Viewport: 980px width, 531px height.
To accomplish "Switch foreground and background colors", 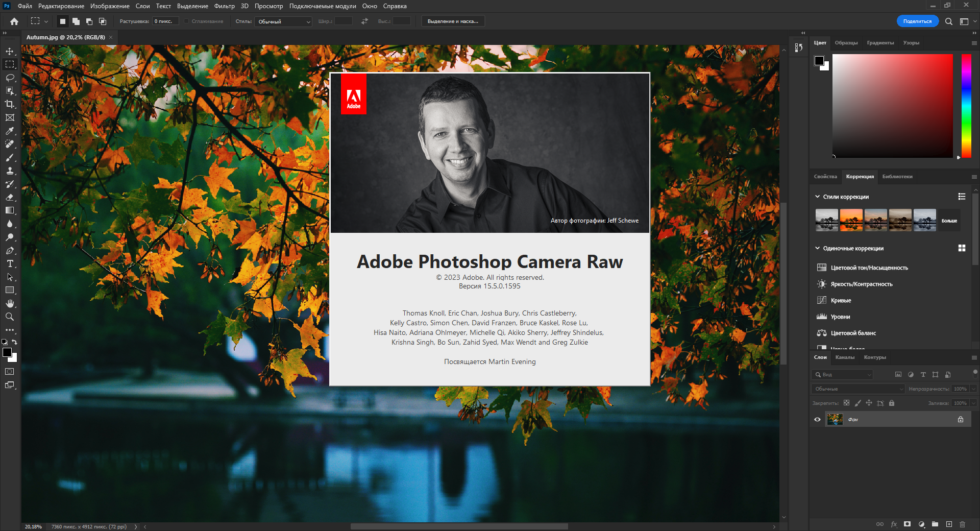I will [x=15, y=342].
